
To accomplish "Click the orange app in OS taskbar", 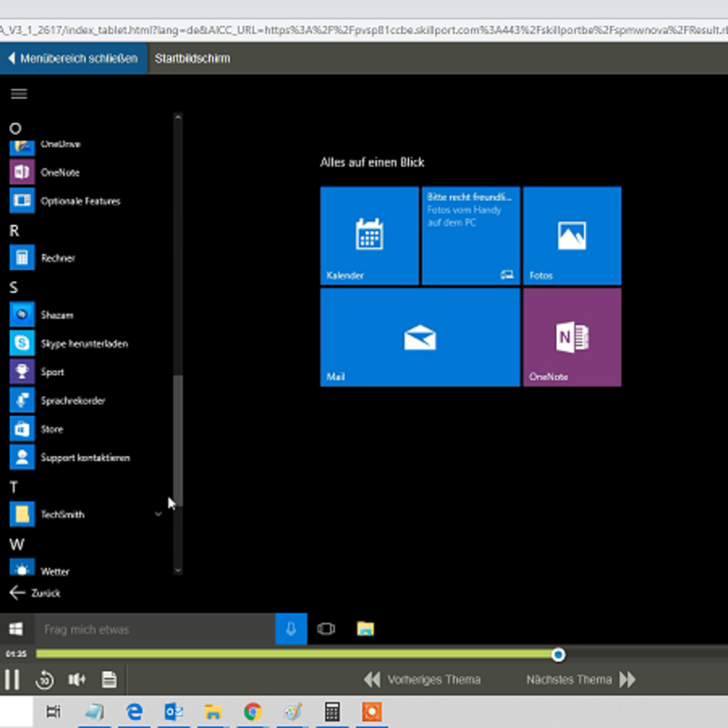I will tap(372, 712).
